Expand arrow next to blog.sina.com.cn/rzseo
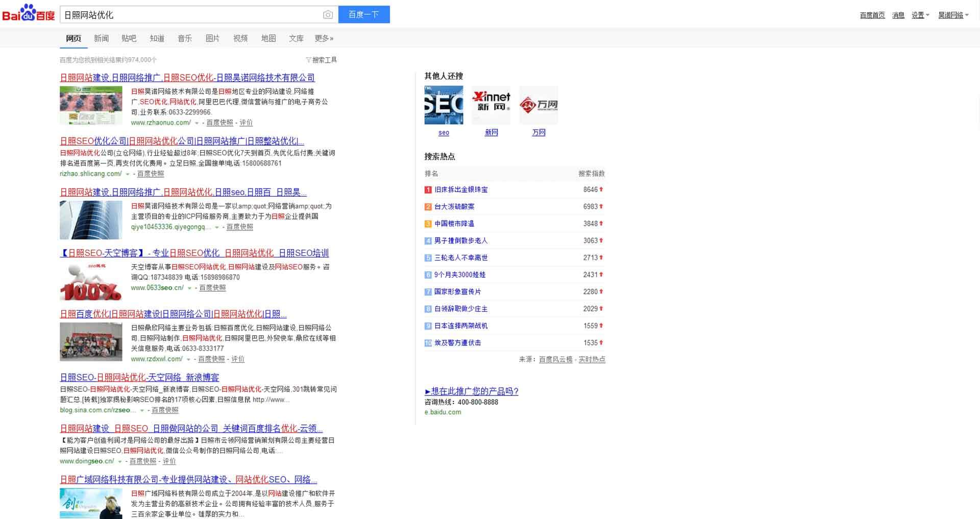The height and width of the screenshot is (519, 980). coord(142,410)
